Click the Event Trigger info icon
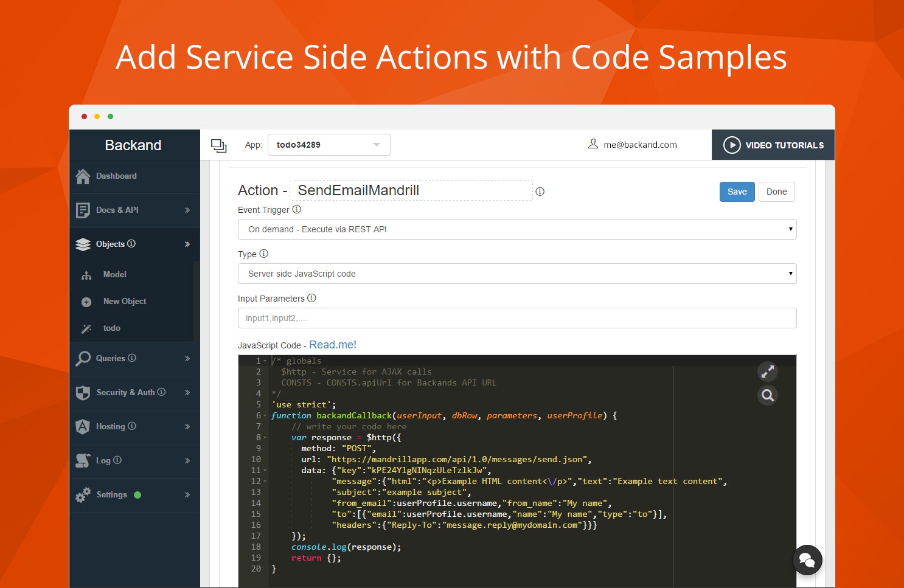904x588 pixels. coord(297,209)
